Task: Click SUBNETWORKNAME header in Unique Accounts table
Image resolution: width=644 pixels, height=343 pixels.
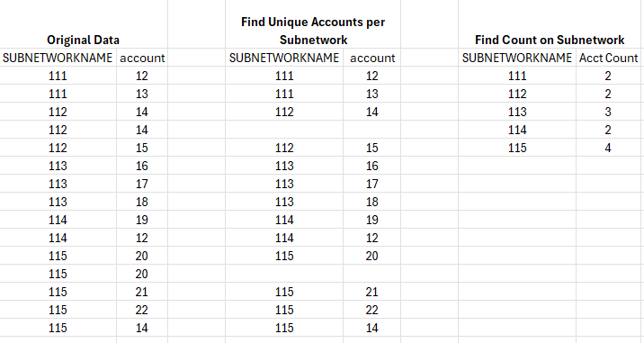Action: pos(284,58)
